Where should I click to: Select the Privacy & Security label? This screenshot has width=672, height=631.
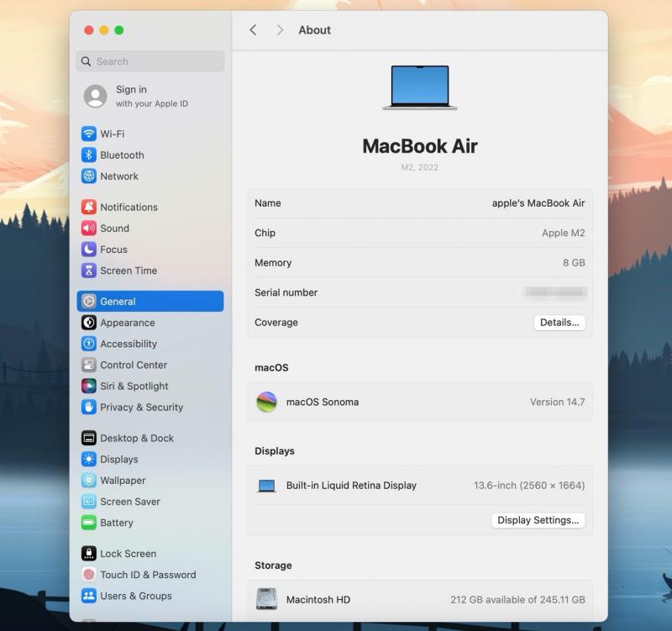click(141, 408)
